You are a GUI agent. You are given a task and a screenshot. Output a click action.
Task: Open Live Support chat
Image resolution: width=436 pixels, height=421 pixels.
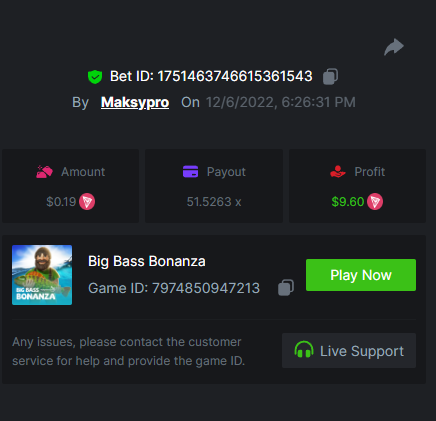tap(349, 350)
